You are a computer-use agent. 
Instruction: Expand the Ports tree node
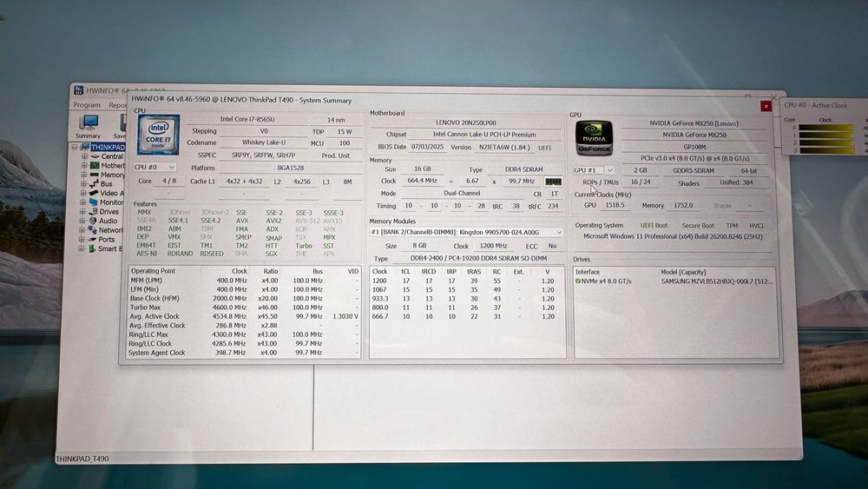tap(82, 239)
